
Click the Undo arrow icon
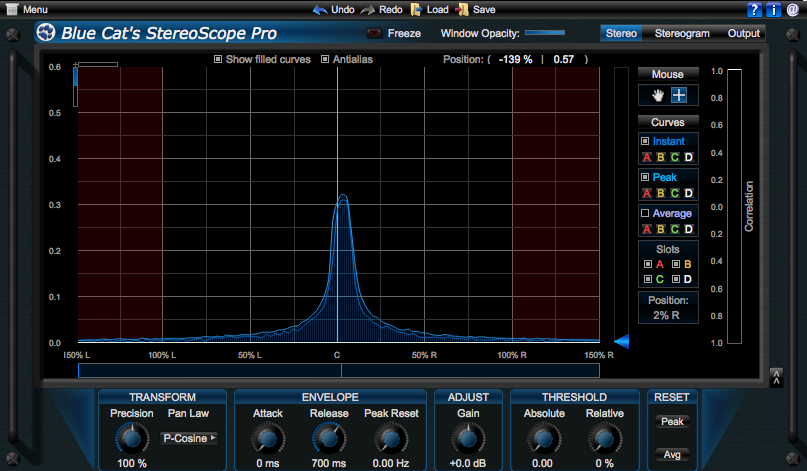coord(320,10)
